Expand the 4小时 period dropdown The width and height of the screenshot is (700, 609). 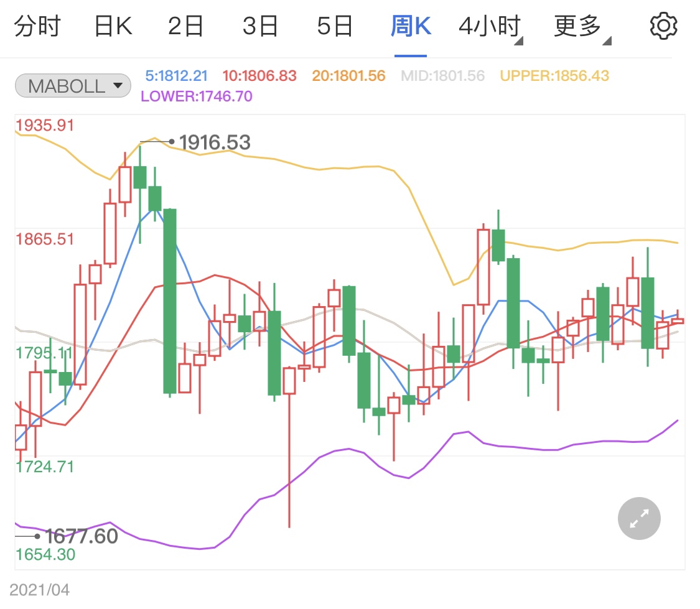(490, 27)
